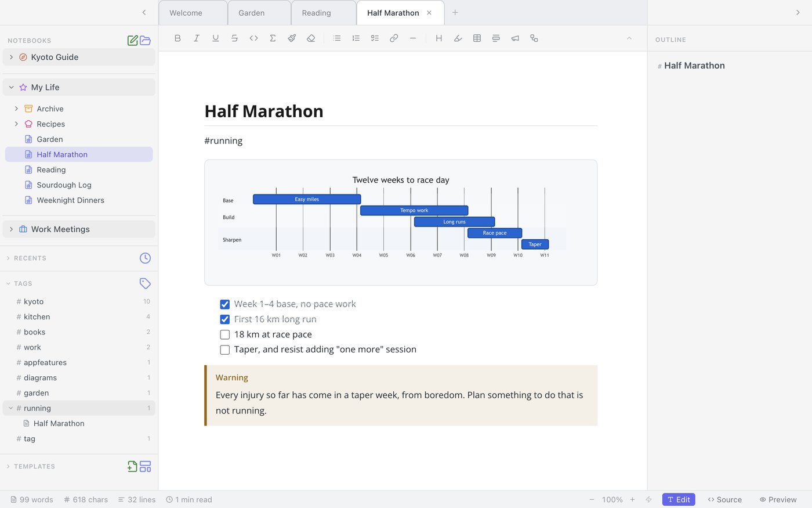Expand Work Meetings notebook
Image resolution: width=812 pixels, height=508 pixels.
click(x=11, y=229)
